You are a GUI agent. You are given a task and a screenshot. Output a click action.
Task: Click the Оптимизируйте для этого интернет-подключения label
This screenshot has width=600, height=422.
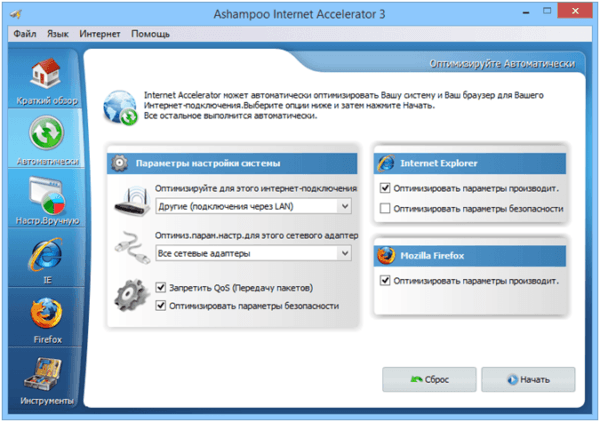(256, 188)
